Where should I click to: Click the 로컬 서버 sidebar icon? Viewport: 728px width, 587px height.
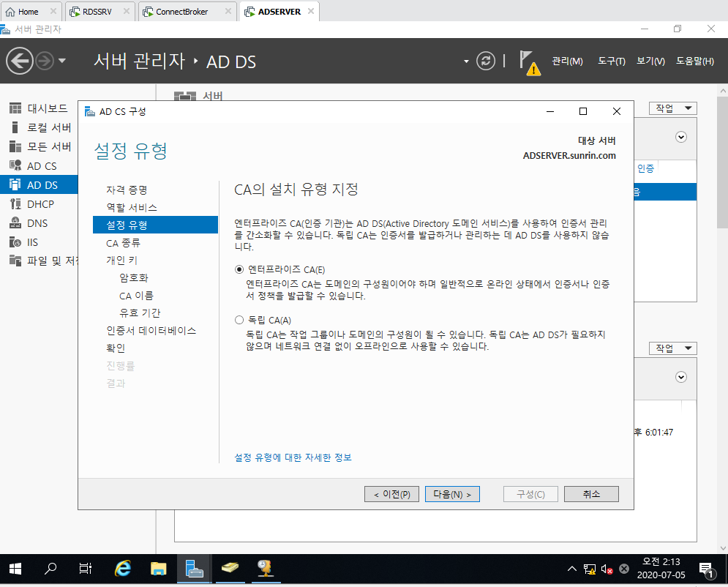point(15,127)
